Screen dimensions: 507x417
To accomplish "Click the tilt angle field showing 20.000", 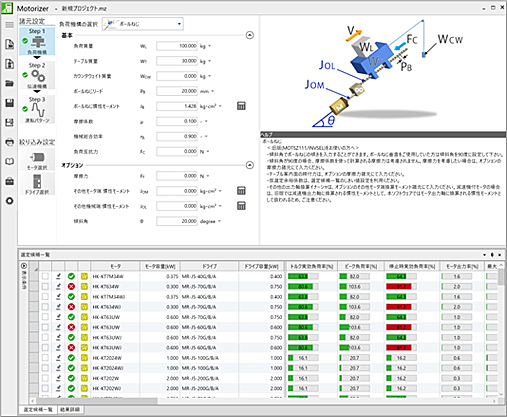I will tap(177, 221).
